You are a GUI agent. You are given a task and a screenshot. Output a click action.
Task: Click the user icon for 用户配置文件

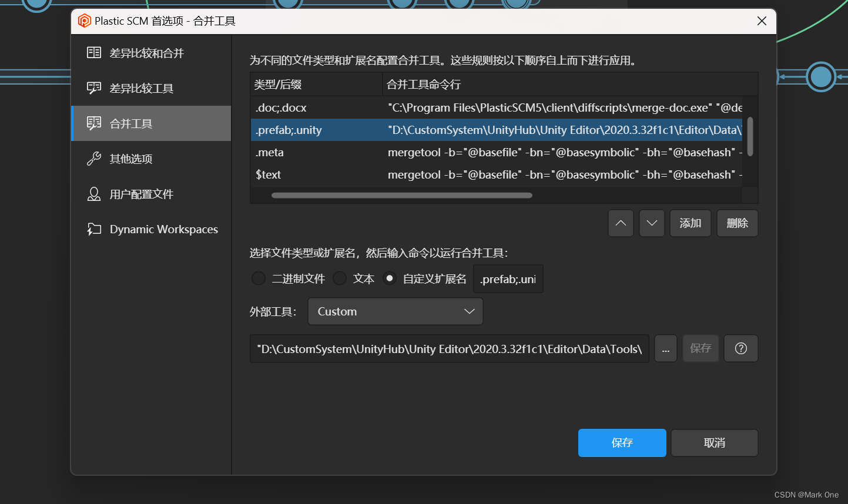pos(94,194)
